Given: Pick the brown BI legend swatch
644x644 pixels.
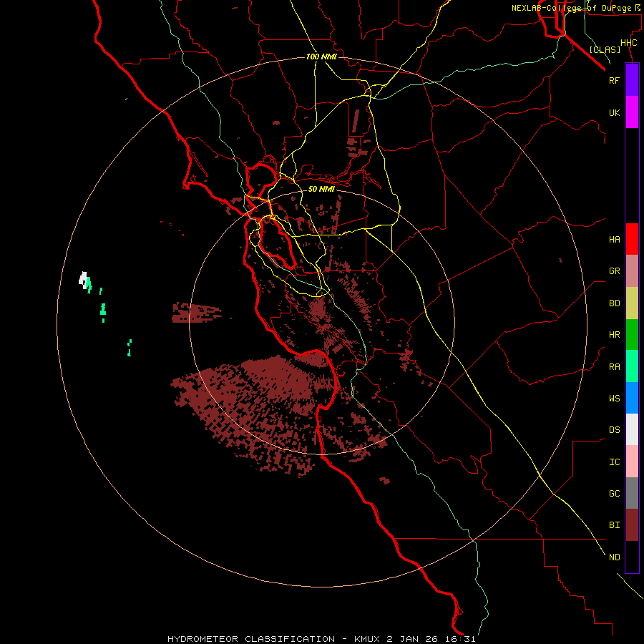Looking at the screenshot, I should coord(632,525).
